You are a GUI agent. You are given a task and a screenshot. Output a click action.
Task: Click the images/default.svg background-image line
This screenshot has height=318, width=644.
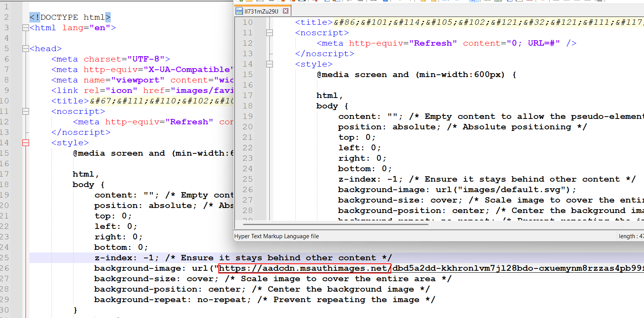457,190
